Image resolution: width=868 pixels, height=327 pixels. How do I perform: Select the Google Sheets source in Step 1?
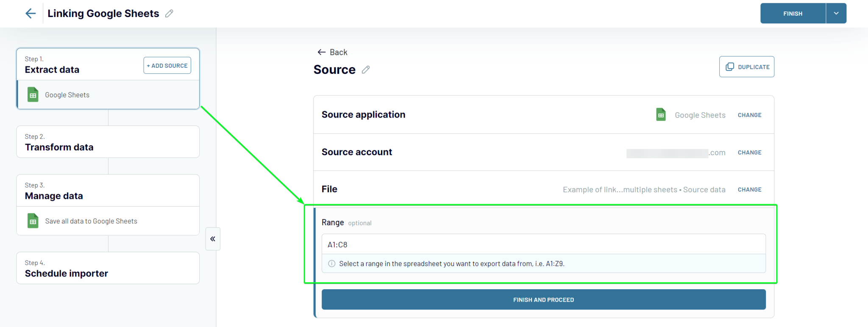coord(108,95)
